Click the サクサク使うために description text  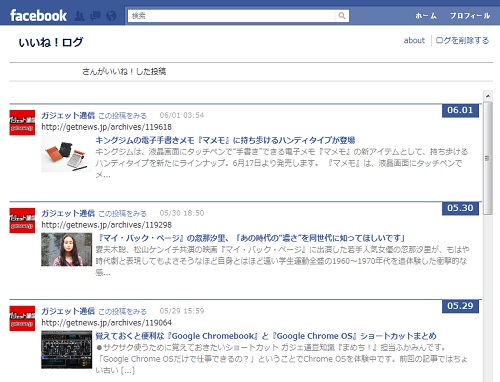point(282,359)
